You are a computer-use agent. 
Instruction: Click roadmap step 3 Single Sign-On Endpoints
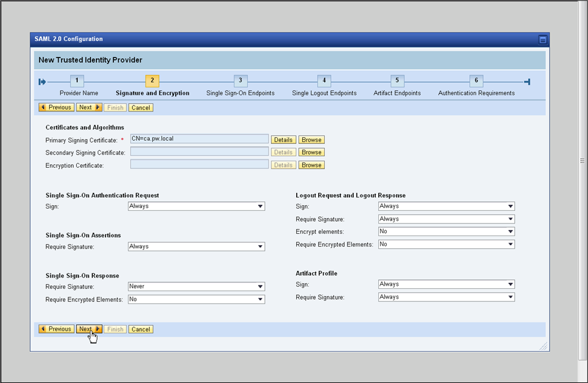pos(240,81)
